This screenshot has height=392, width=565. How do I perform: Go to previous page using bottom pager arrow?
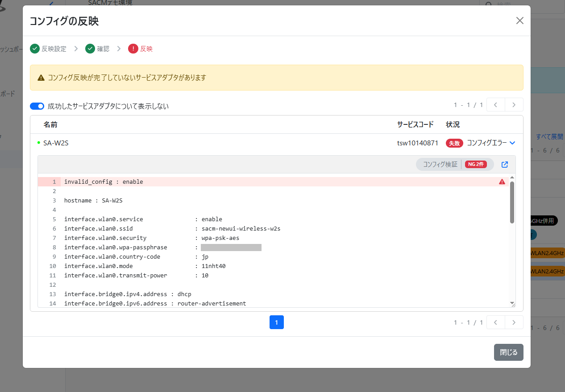click(x=496, y=322)
